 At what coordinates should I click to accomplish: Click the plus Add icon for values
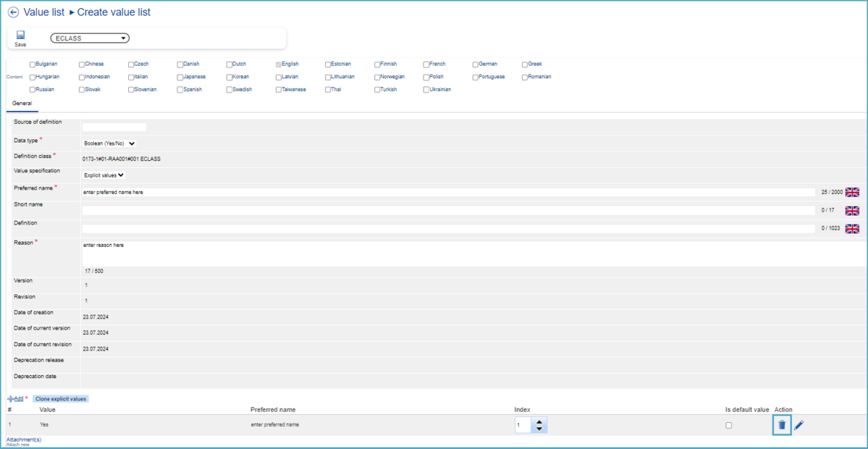tap(10, 399)
